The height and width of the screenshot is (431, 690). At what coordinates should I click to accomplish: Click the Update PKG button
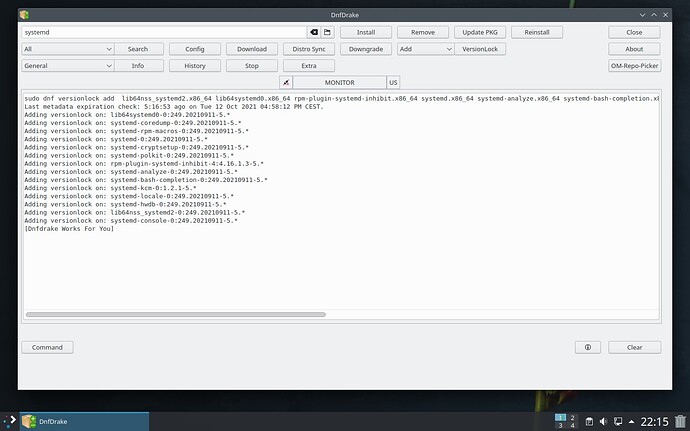click(480, 32)
